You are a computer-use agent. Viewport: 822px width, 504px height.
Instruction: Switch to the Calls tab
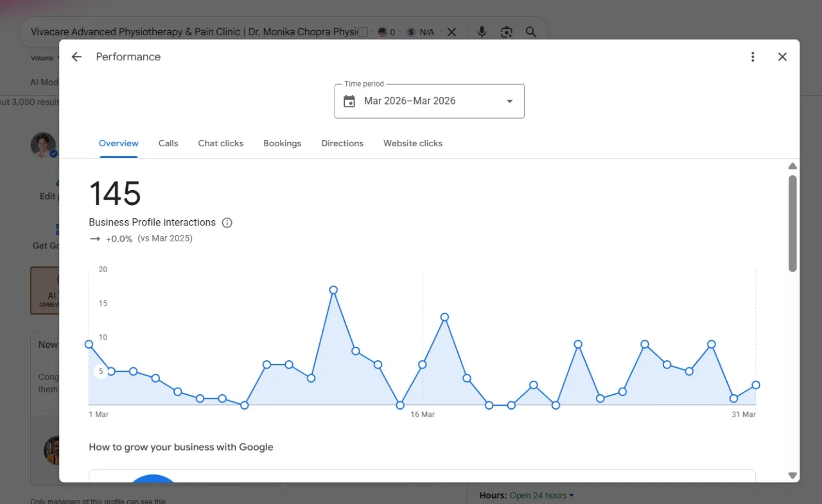click(x=168, y=143)
